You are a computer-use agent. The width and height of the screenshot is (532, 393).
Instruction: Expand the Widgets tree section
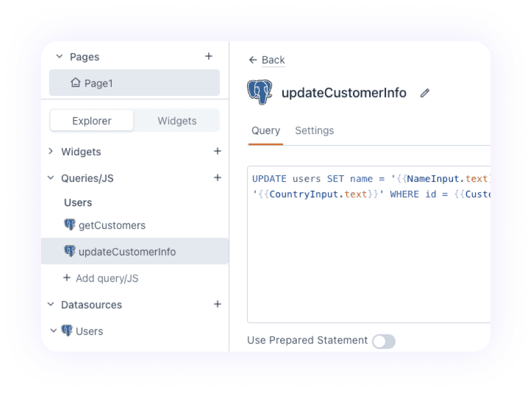pos(51,151)
